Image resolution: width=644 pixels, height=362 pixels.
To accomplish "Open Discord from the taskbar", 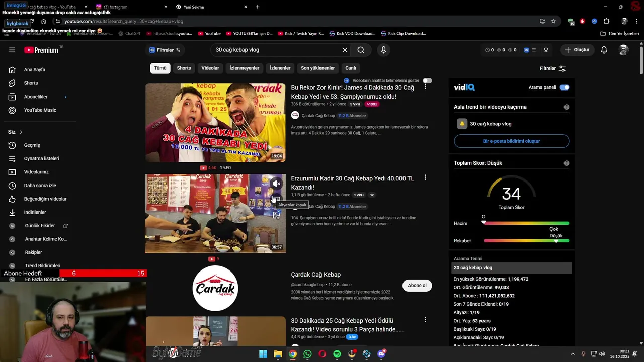I will coord(381,354).
